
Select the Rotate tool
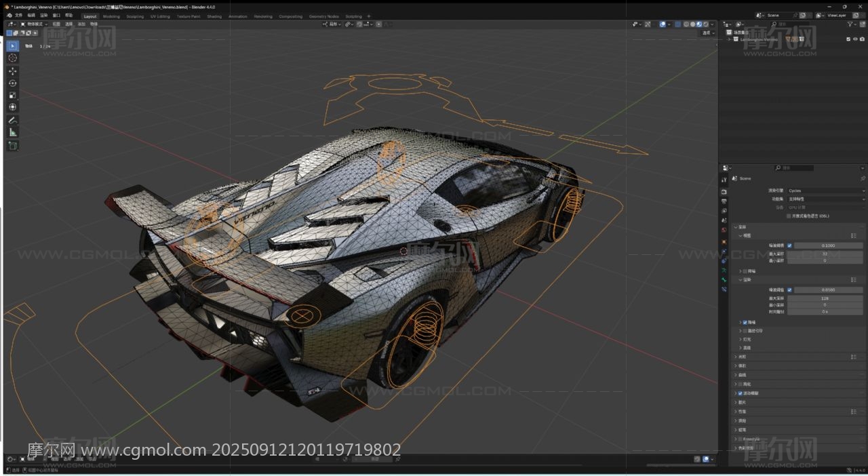point(12,83)
